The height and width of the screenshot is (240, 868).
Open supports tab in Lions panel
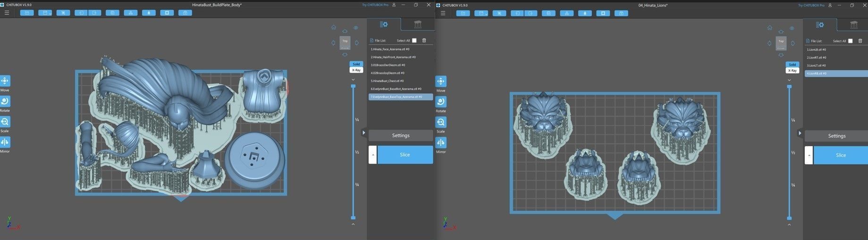click(854, 25)
